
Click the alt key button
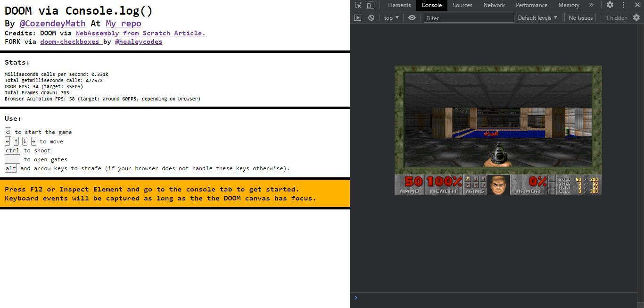point(10,168)
